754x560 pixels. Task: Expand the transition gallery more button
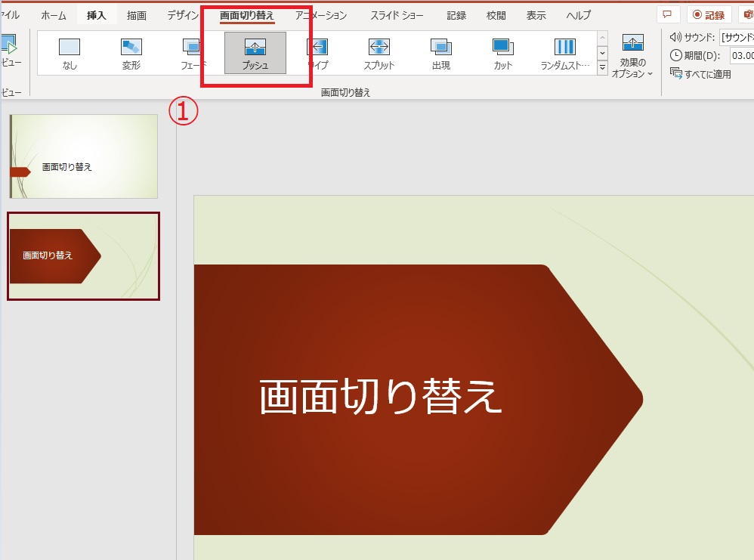point(602,68)
